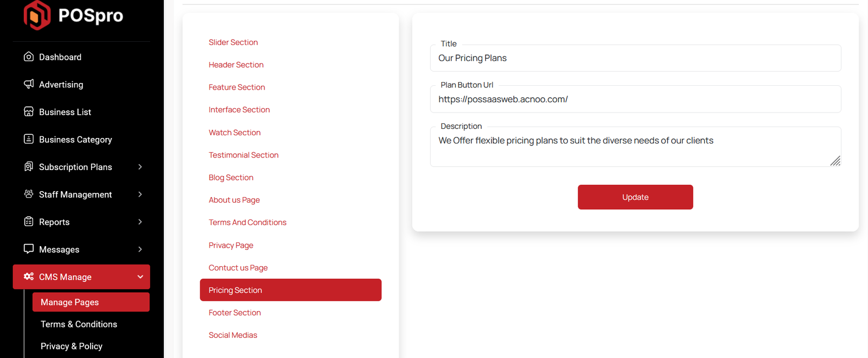Viewport: 868px width, 358px height.
Task: Open the Terms & Conditions sidebar link
Action: click(79, 324)
